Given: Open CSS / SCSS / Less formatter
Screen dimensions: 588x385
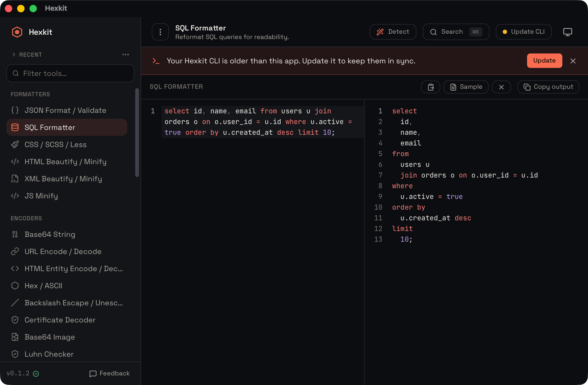Looking at the screenshot, I should coord(67,144).
